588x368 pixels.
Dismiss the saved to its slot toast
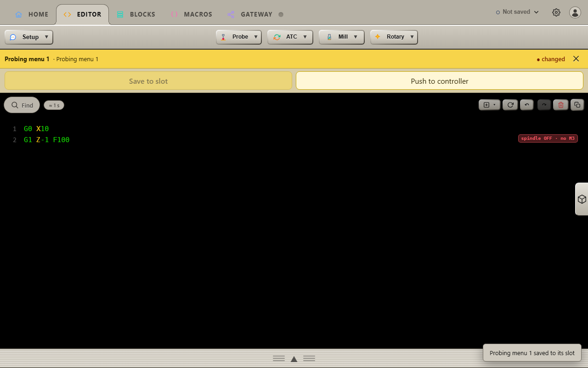point(532,353)
